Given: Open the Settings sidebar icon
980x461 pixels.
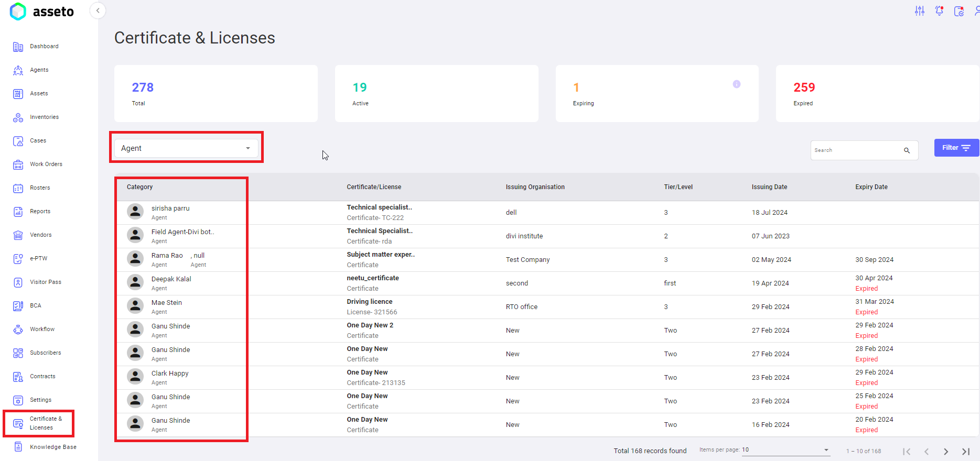Looking at the screenshot, I should pos(18,400).
